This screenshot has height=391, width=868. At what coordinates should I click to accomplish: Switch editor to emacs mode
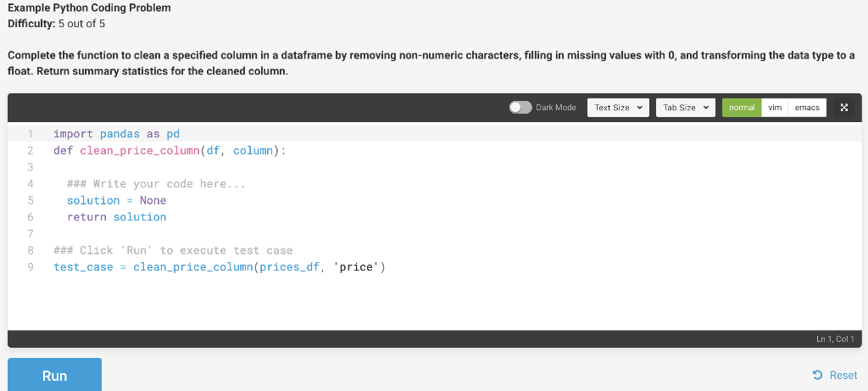point(807,108)
